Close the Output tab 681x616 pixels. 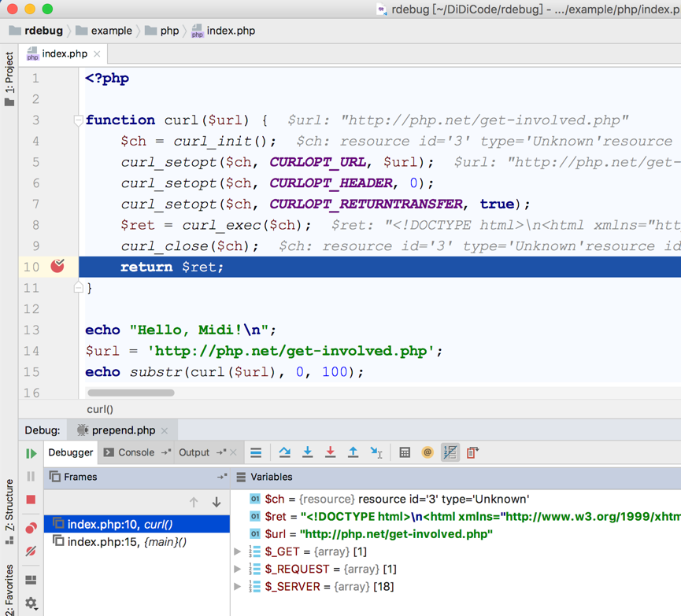tap(234, 453)
